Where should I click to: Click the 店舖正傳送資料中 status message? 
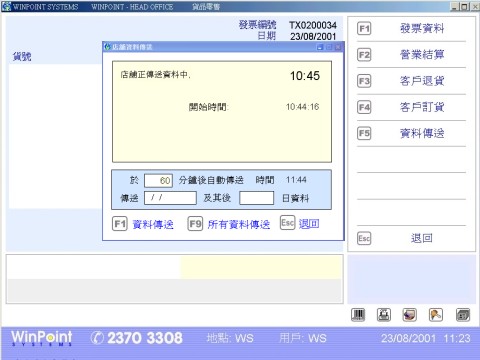point(156,75)
